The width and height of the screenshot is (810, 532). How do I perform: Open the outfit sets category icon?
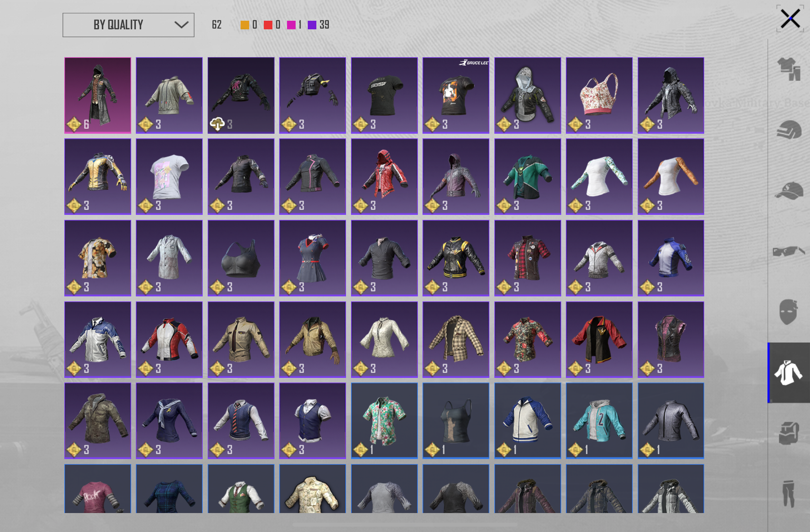(x=789, y=69)
